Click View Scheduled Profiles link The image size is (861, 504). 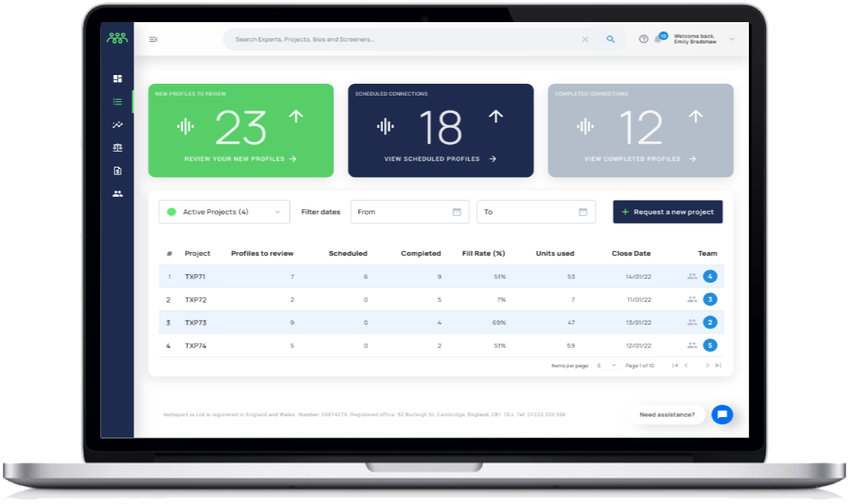click(x=440, y=159)
